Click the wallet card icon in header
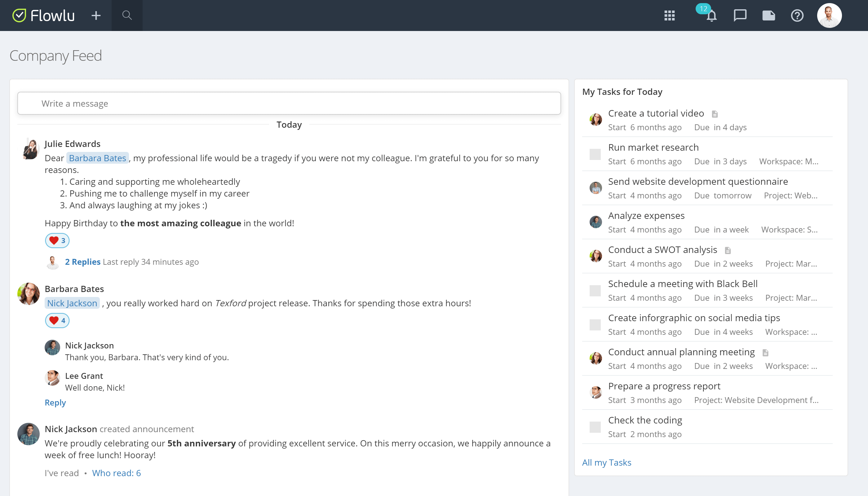This screenshot has height=496, width=868. pyautogui.click(x=768, y=15)
